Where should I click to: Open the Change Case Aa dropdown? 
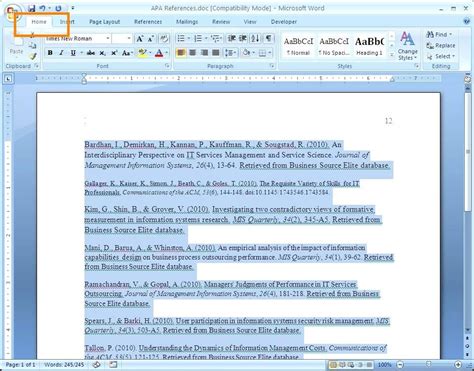(x=127, y=53)
